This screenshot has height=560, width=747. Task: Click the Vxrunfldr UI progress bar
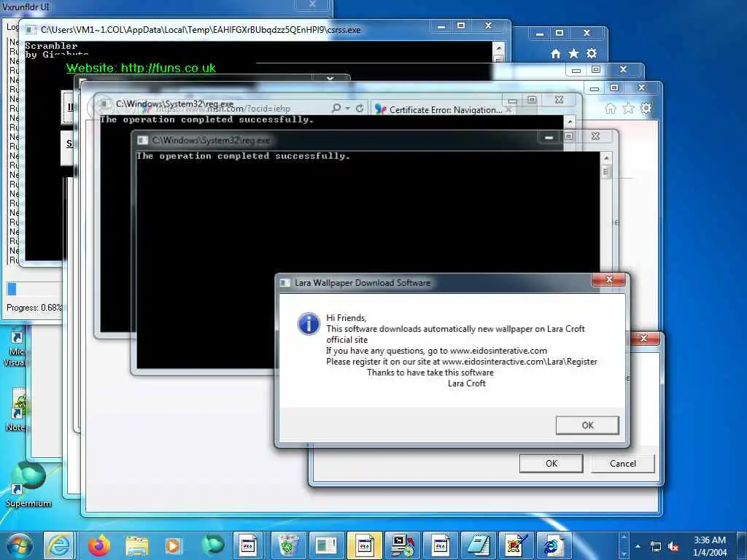34,289
